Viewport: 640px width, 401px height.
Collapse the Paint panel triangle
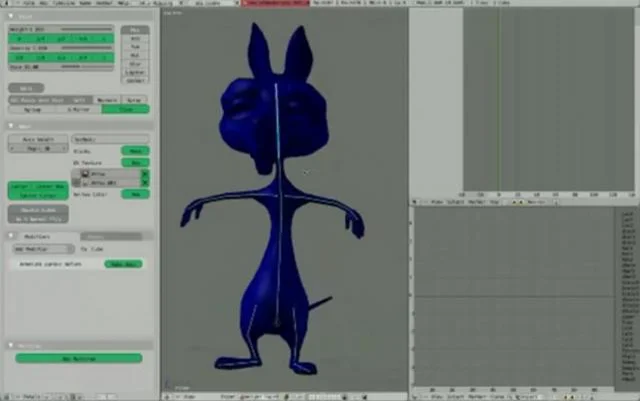tap(11, 16)
